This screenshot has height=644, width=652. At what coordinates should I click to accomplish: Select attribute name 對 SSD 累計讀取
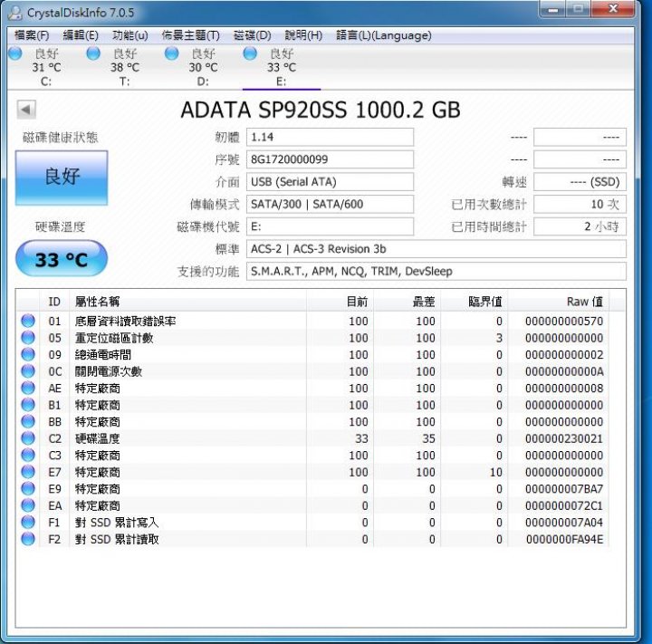pos(117,539)
